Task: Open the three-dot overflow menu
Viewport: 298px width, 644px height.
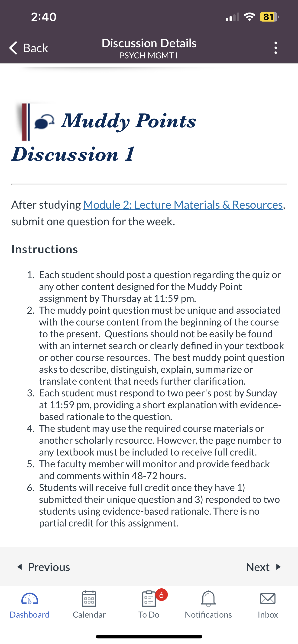Action: 275,48
